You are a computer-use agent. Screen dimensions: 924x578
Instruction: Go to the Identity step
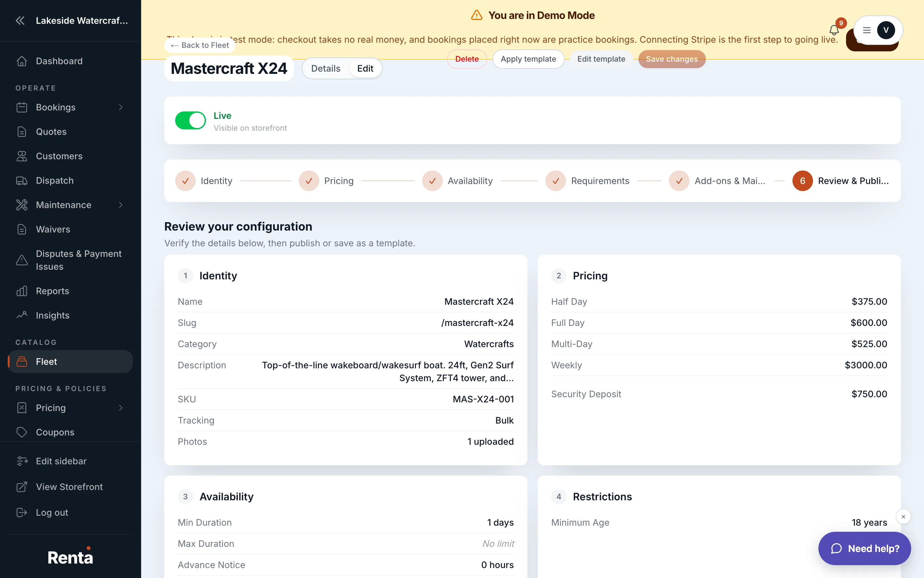204,181
